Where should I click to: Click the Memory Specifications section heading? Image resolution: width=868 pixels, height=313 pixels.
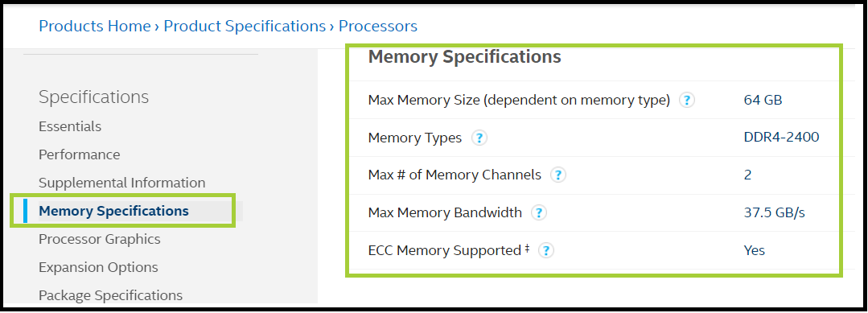pyautogui.click(x=464, y=56)
